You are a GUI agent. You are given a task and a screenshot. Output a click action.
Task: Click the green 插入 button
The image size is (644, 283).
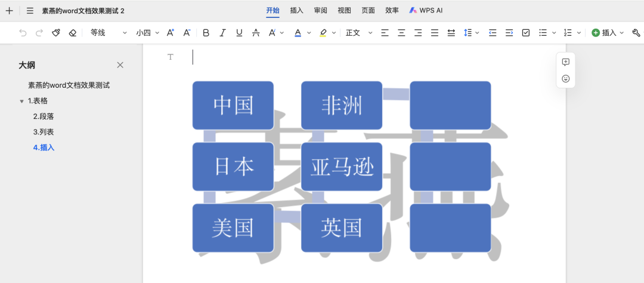(x=608, y=33)
